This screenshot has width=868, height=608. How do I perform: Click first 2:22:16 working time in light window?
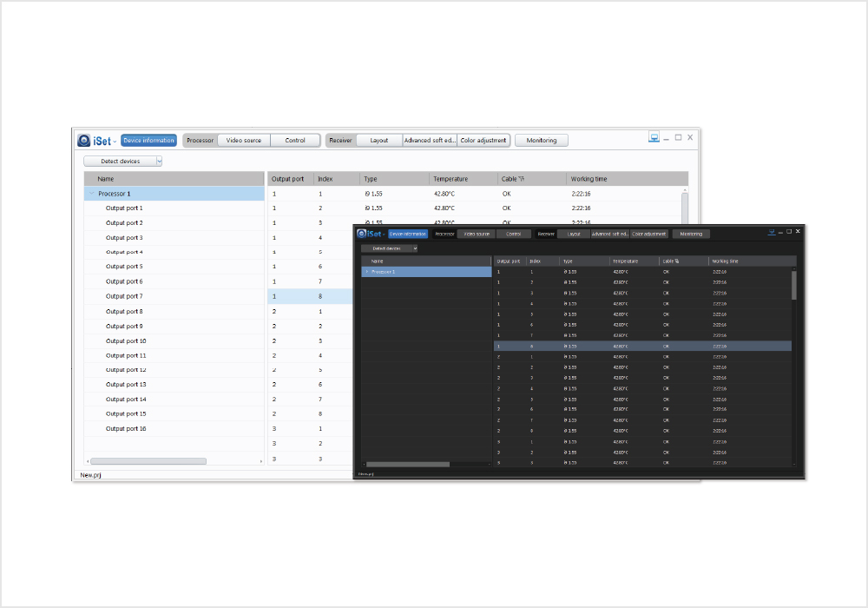582,194
